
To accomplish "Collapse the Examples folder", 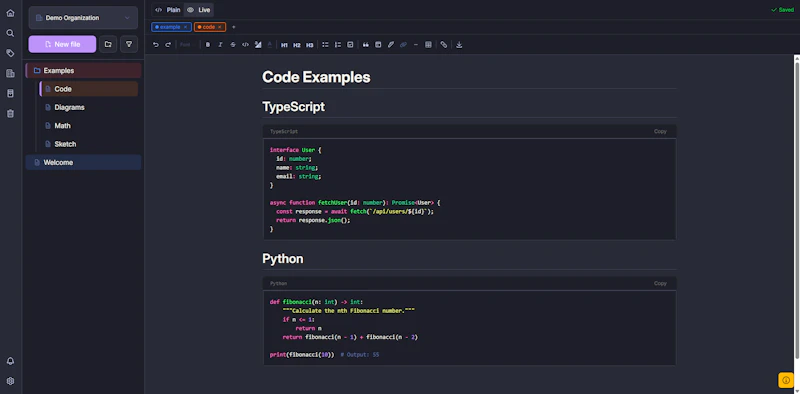I will tap(84, 70).
